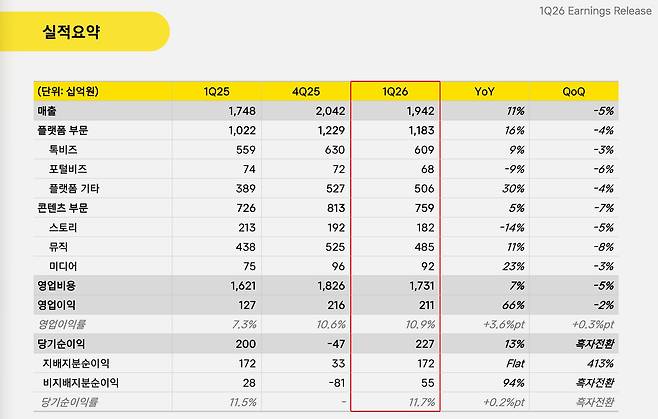Viewport: 658px width, 419px height.
Task: Click the 플랫폼 부문 row label
Action: click(x=63, y=130)
